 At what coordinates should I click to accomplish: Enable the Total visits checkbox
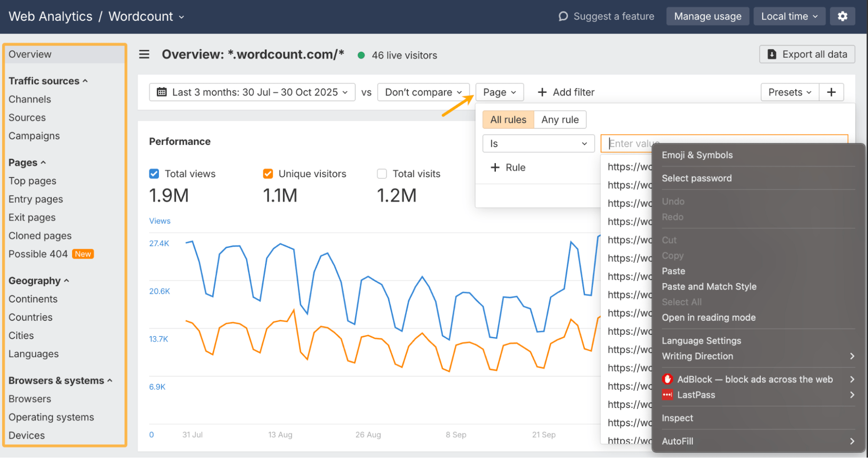click(x=382, y=174)
